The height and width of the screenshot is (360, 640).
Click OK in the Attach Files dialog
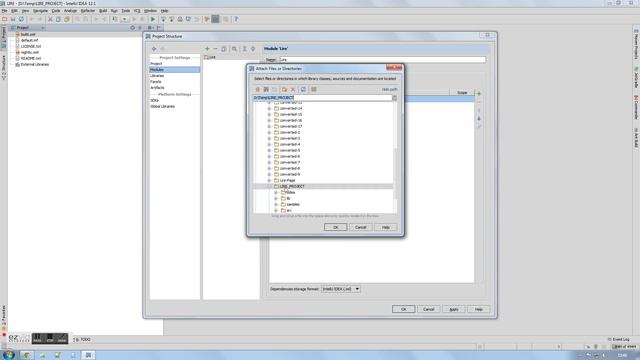336,227
